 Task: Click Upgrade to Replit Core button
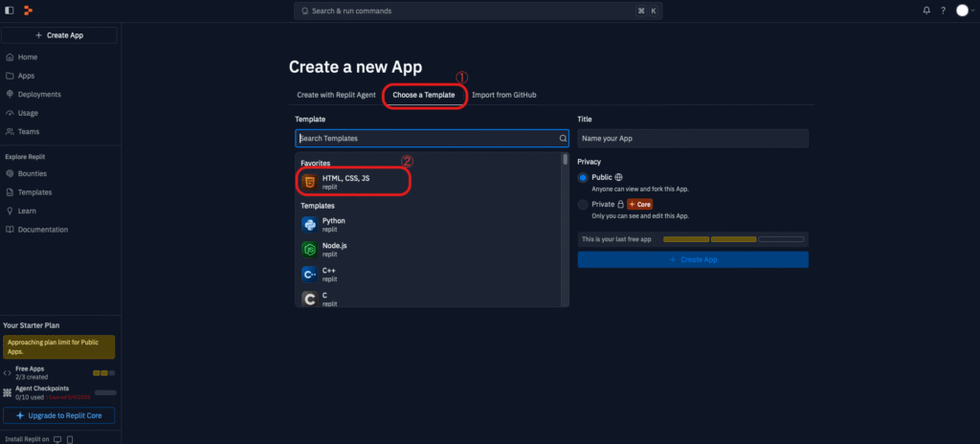click(58, 415)
